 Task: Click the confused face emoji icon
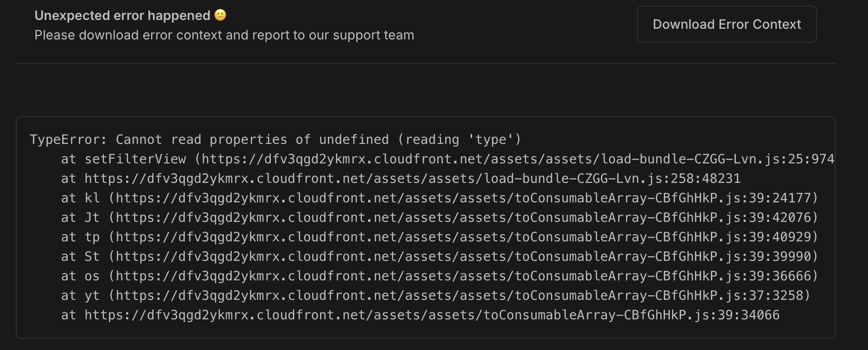220,15
